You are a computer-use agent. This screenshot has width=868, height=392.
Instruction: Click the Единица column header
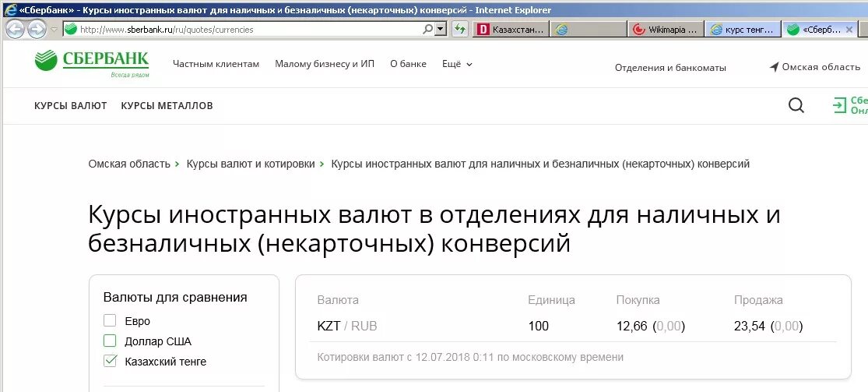pos(551,300)
